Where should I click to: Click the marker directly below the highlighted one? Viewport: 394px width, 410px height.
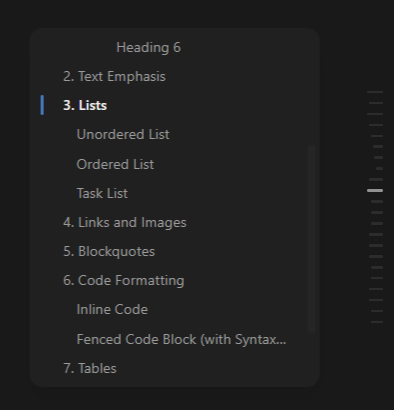377,201
